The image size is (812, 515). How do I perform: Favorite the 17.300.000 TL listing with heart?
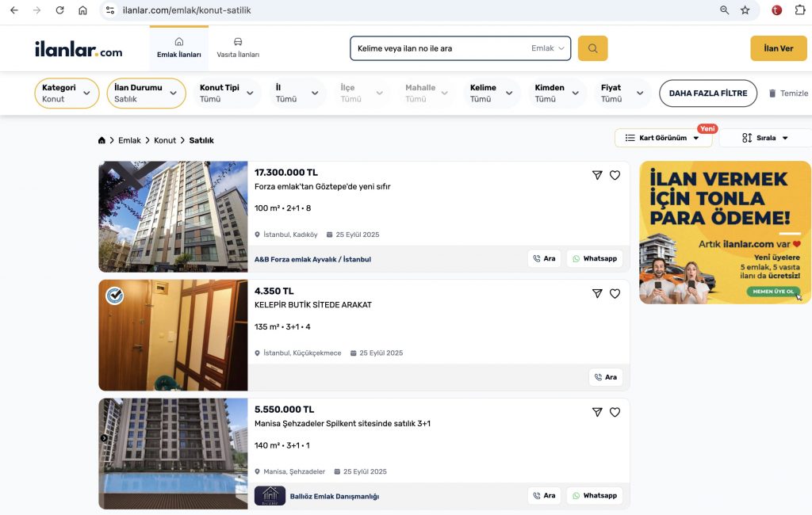(615, 175)
